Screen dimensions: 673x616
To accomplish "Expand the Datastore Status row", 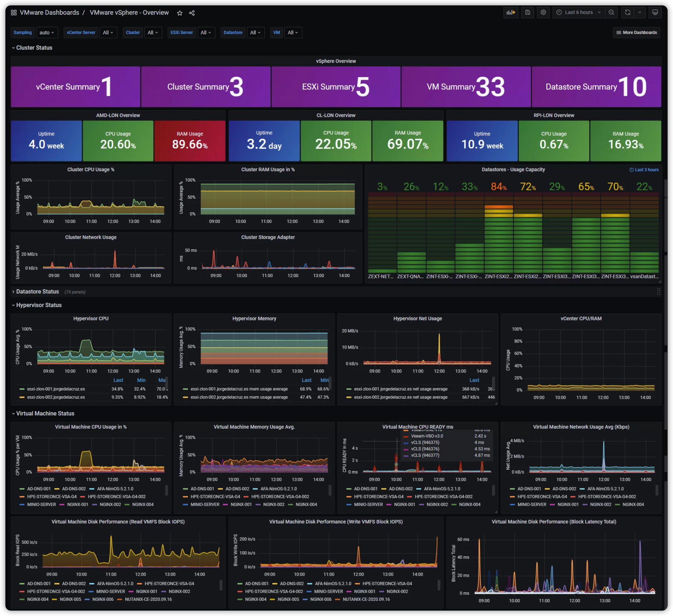I will (x=36, y=292).
